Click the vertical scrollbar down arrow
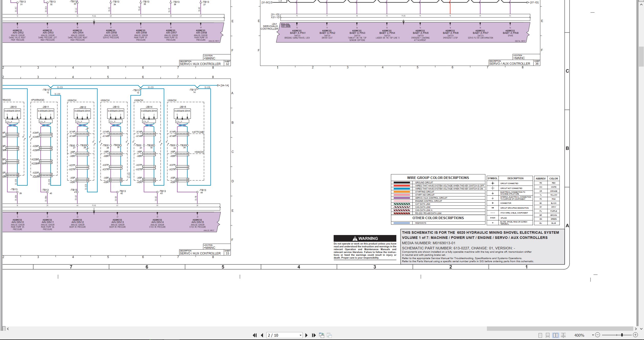Image resolution: width=644 pixels, height=340 pixels. 641,328
